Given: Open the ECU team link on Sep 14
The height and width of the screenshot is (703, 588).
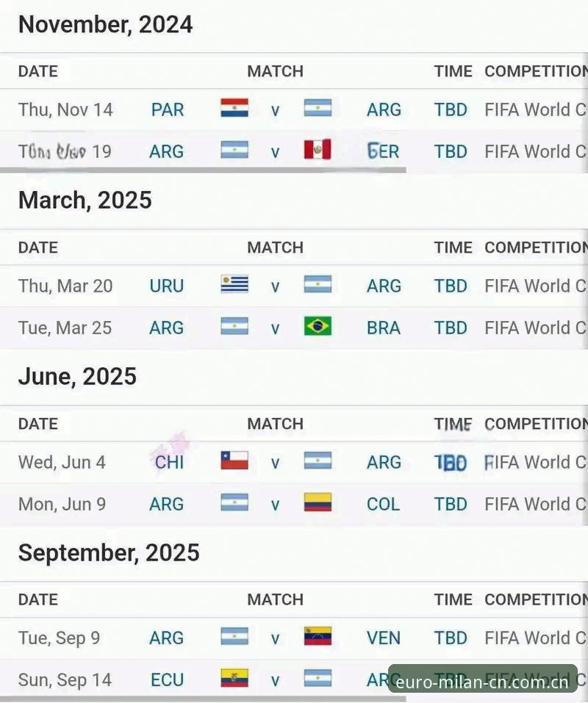Looking at the screenshot, I should [x=168, y=680].
